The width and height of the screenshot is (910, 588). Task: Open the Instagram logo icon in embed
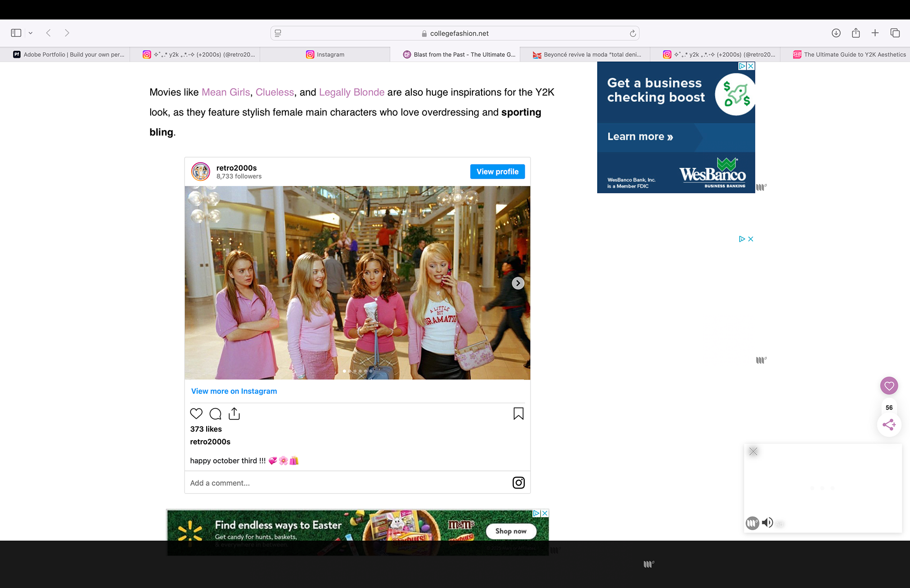(x=519, y=482)
